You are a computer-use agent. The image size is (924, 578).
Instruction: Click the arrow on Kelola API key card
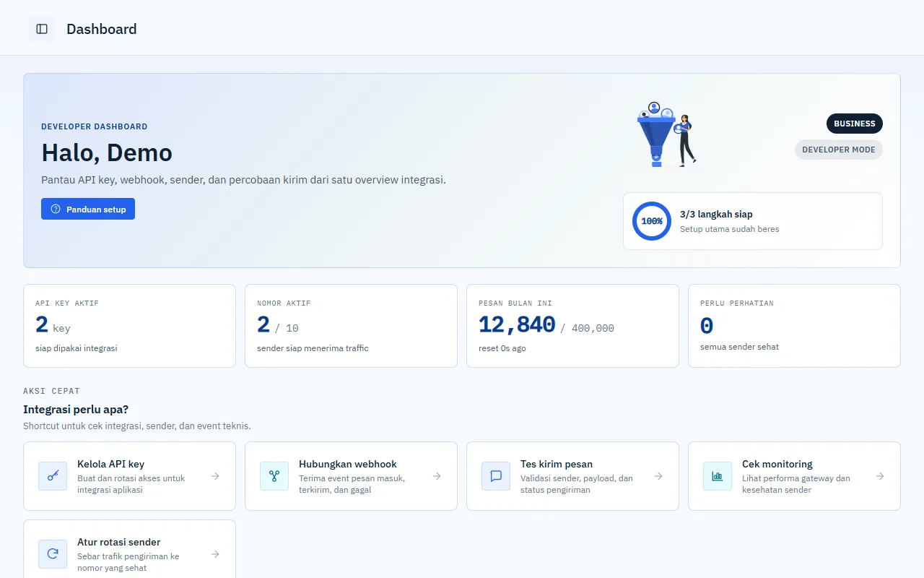click(215, 476)
